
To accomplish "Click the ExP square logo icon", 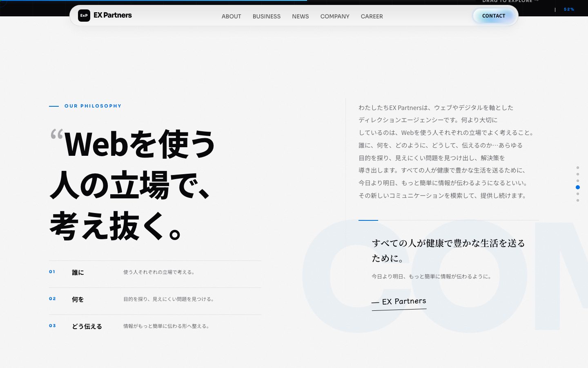I will [84, 16].
